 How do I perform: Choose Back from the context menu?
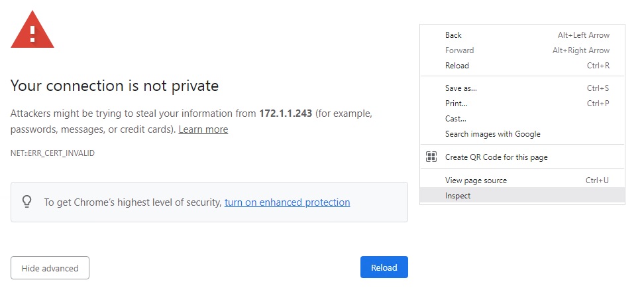click(x=454, y=35)
